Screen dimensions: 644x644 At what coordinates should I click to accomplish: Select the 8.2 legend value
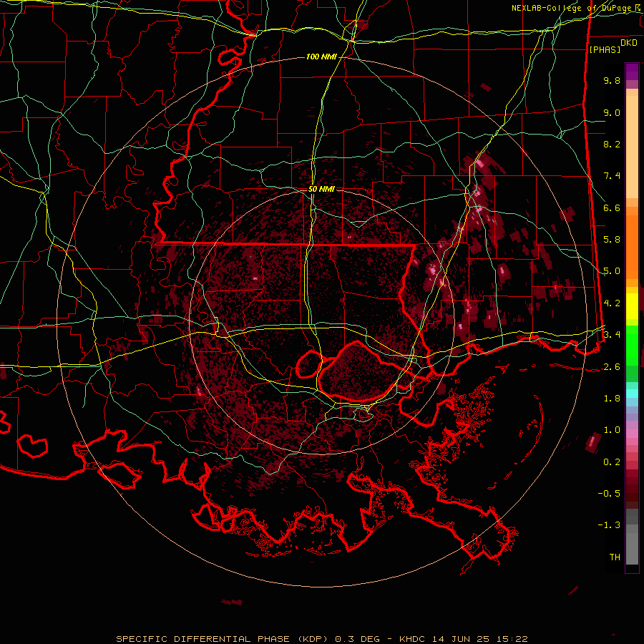(612, 144)
